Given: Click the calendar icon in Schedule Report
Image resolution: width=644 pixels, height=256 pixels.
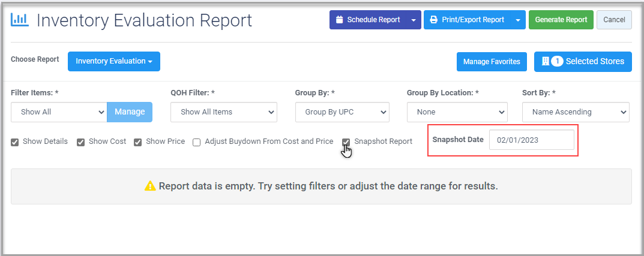Looking at the screenshot, I should 339,20.
